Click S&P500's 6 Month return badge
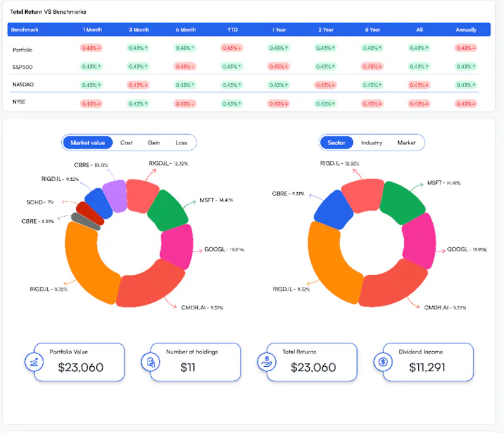 (x=185, y=67)
